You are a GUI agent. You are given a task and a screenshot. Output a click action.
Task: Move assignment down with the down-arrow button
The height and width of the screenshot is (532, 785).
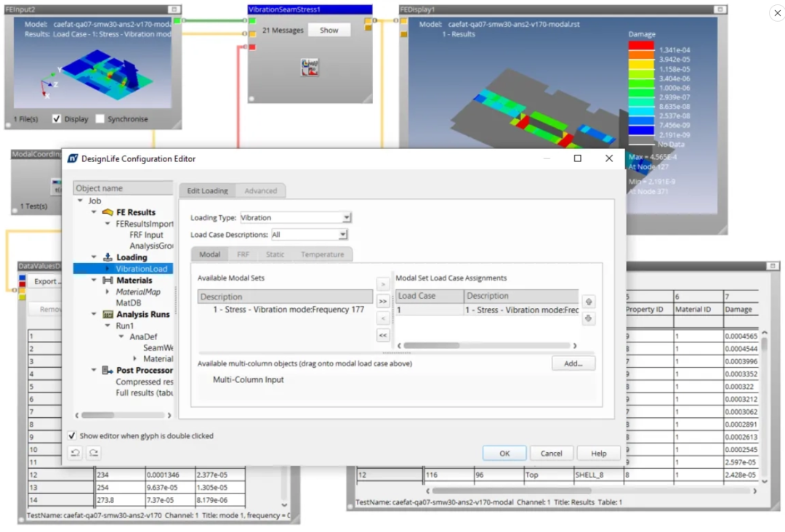[589, 318]
